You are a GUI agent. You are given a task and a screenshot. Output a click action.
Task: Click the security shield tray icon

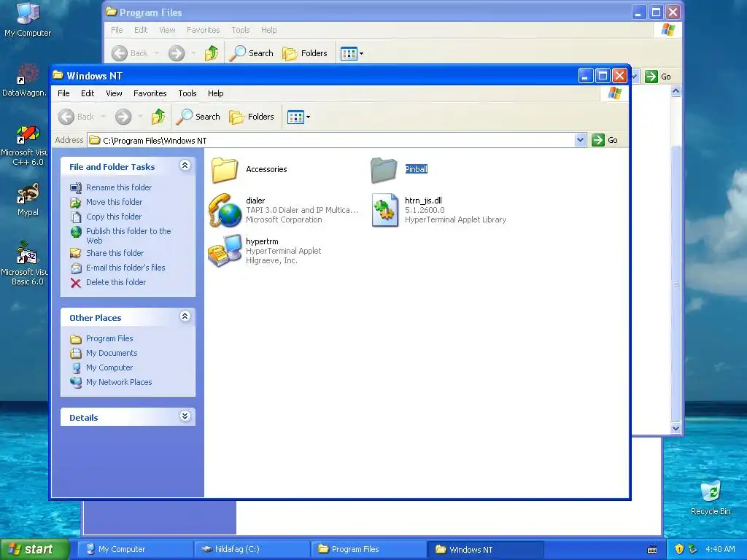(679, 549)
